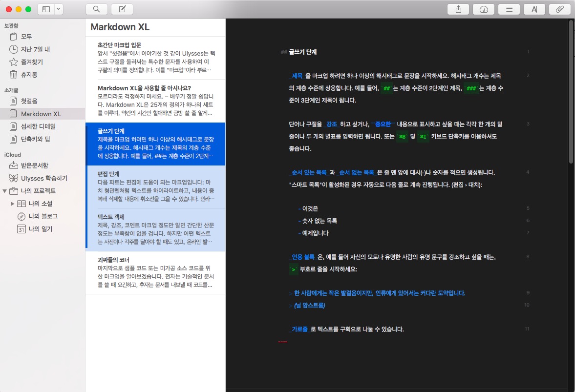Select 지난 7일 내 filter
Screen dimensions: 575x392
(43, 49)
